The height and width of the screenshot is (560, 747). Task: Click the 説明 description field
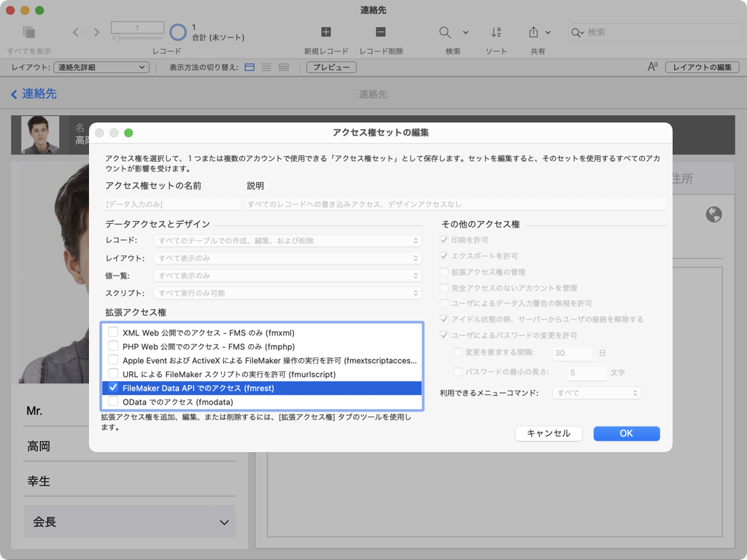(456, 204)
